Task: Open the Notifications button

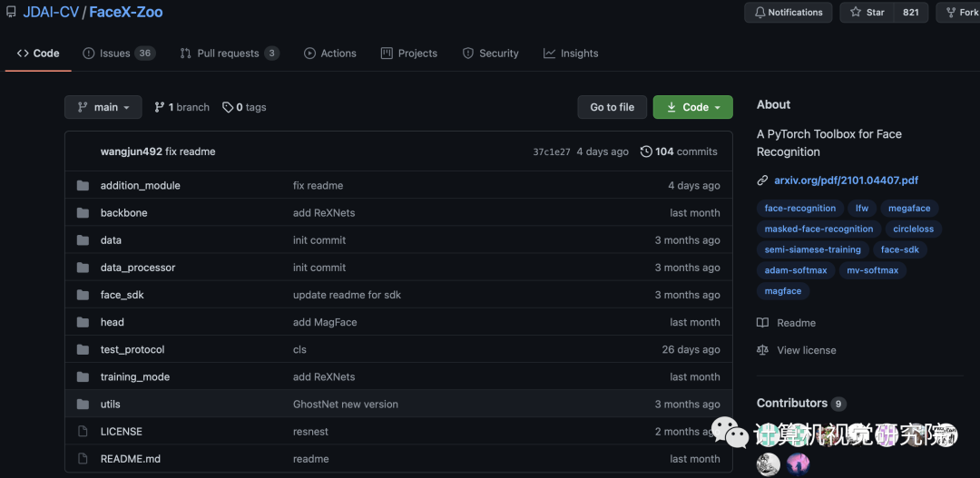Action: point(789,13)
